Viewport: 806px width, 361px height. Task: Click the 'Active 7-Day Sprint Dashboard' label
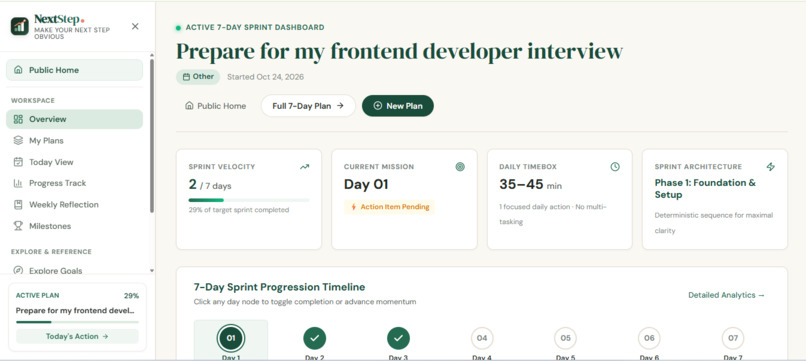[254, 27]
